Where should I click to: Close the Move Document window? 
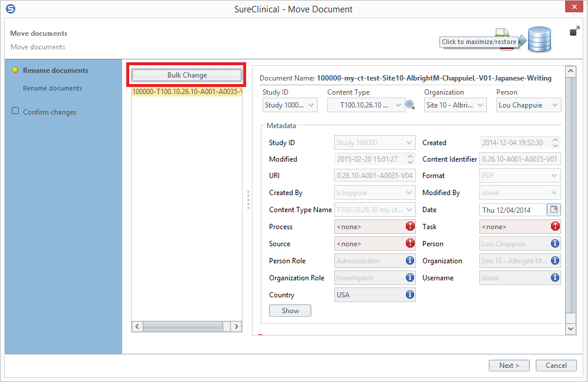574,6
